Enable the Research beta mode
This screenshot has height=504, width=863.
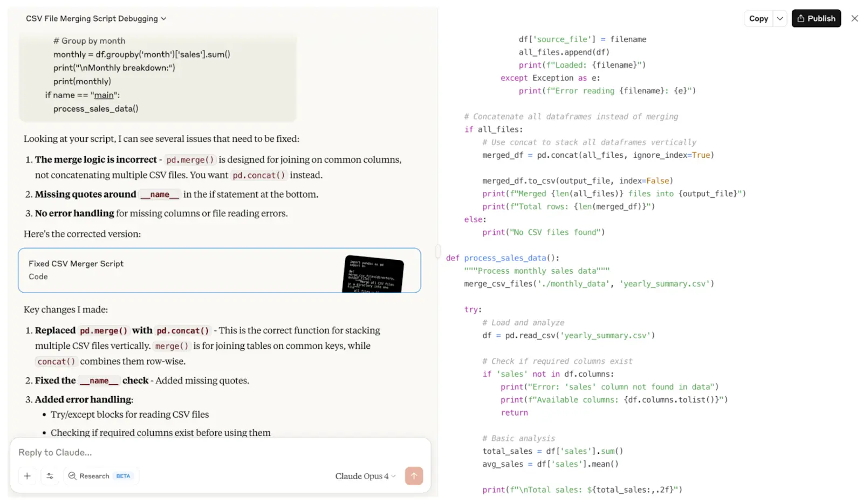[x=100, y=476]
